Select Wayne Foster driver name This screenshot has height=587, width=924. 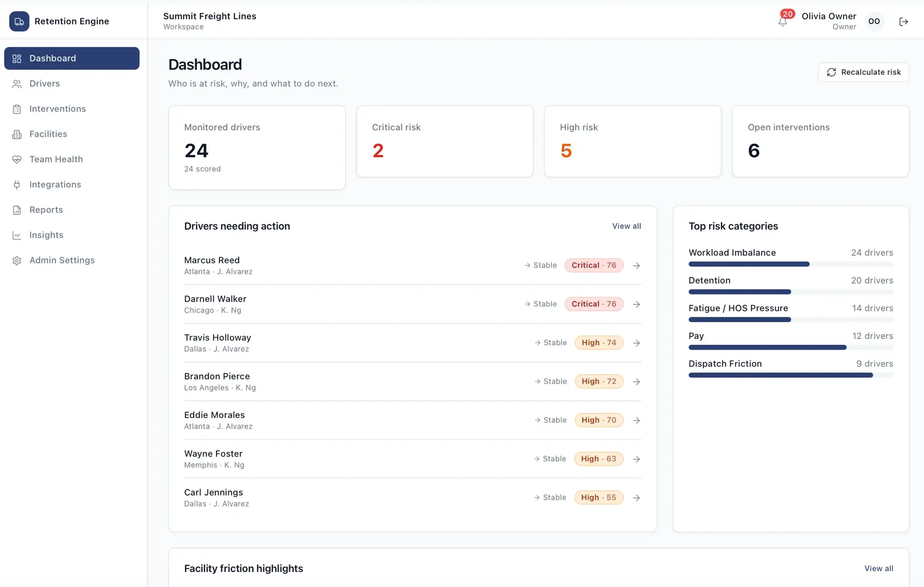pyautogui.click(x=213, y=454)
